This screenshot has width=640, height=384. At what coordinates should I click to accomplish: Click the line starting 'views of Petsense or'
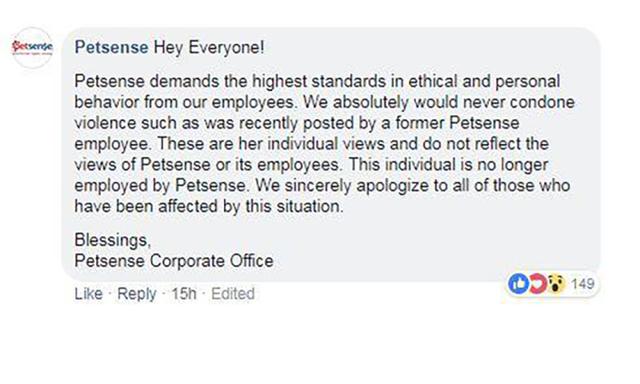[x=311, y=164]
